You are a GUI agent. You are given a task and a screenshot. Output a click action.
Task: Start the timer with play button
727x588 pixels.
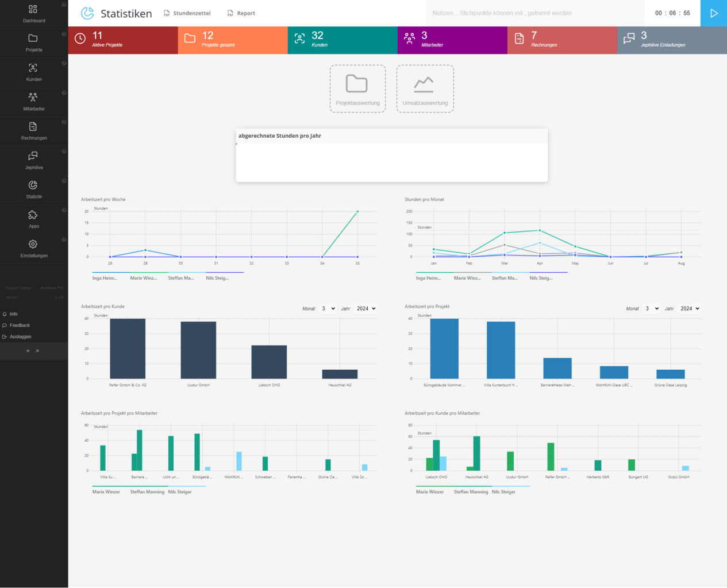coord(714,13)
